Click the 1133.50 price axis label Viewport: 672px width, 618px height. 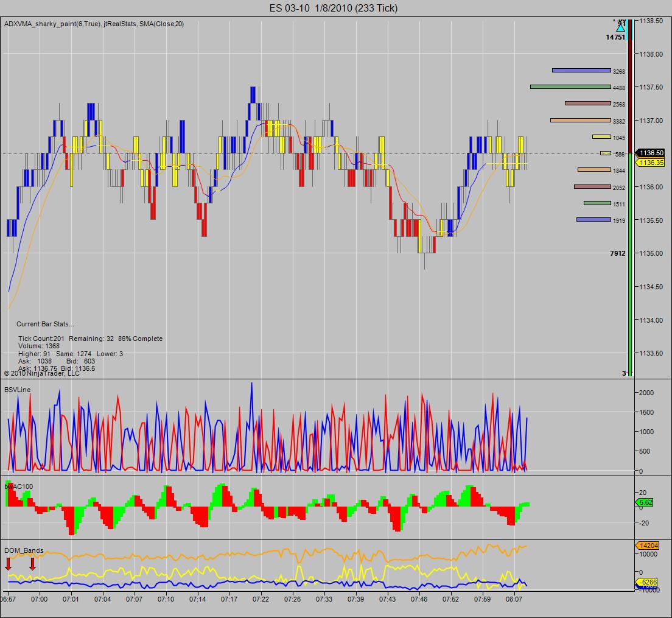pyautogui.click(x=651, y=353)
